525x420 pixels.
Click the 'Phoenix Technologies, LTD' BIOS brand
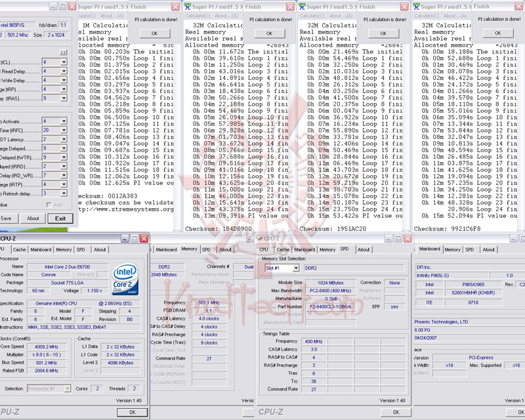point(441,322)
